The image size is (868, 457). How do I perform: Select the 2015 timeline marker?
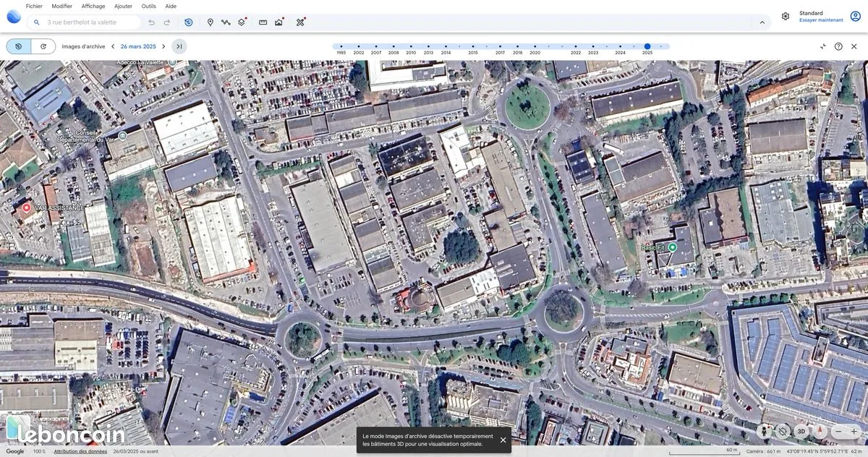[x=473, y=46]
